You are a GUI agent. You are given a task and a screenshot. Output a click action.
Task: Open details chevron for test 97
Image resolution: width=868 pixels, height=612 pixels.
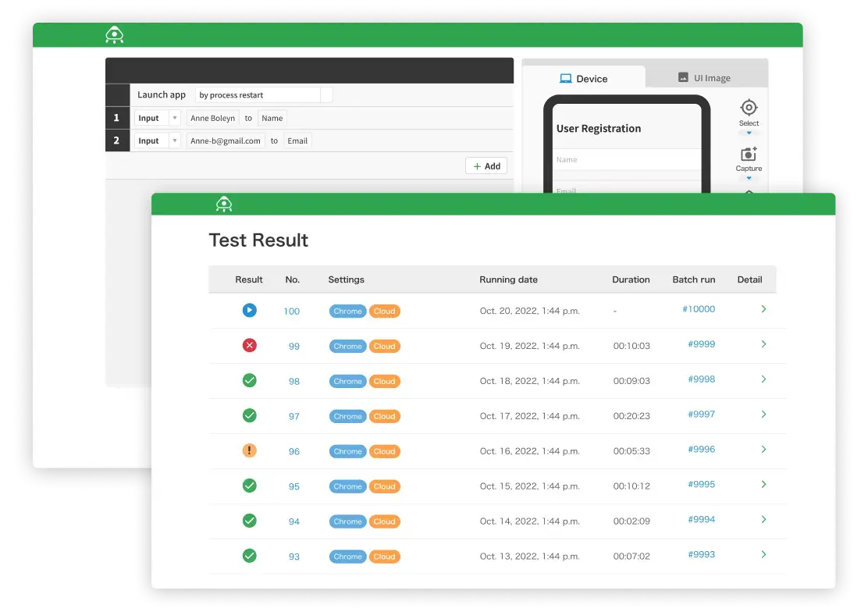pyautogui.click(x=763, y=415)
